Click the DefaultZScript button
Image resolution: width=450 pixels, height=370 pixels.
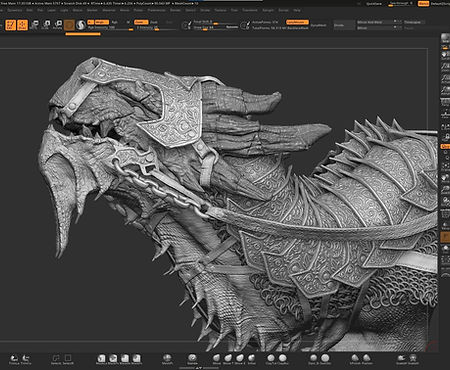pyautogui.click(x=440, y=4)
